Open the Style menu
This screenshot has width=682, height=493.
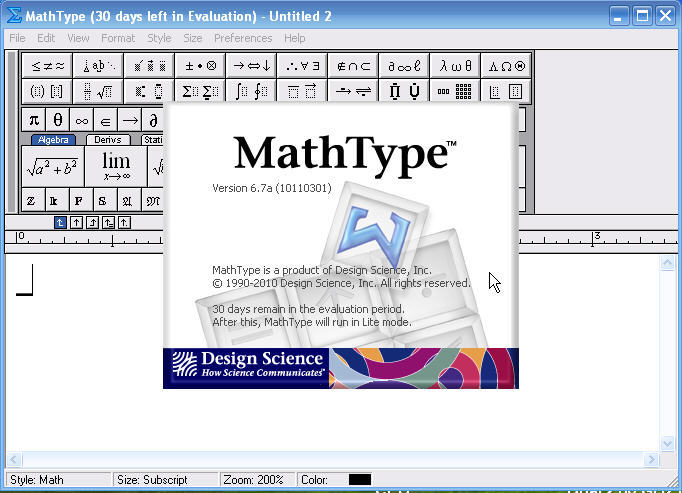click(159, 38)
